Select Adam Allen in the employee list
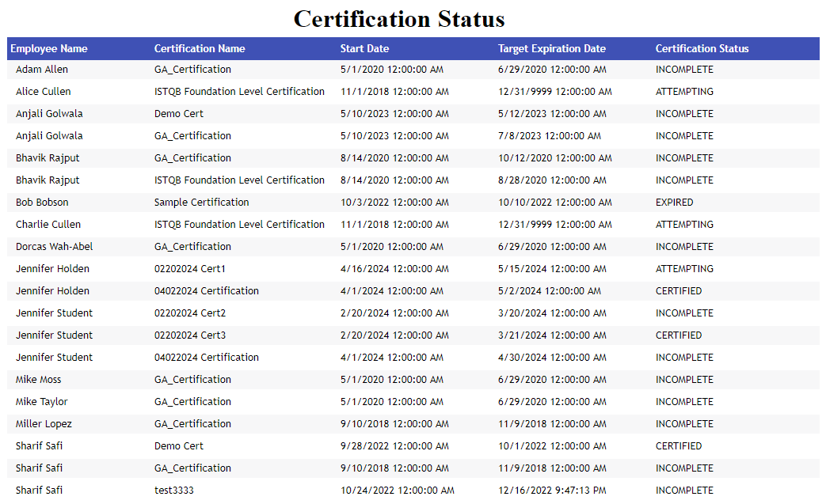This screenshot has height=504, width=826. coord(42,70)
